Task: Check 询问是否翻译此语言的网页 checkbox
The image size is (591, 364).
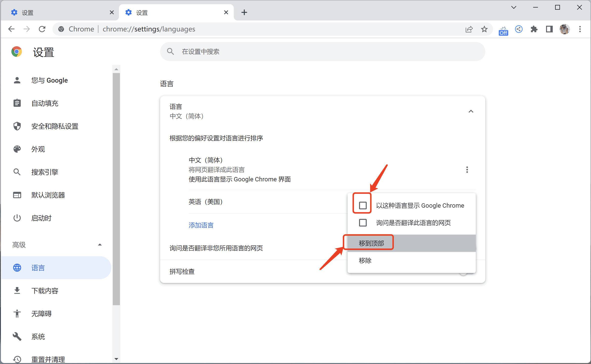Action: pyautogui.click(x=363, y=223)
